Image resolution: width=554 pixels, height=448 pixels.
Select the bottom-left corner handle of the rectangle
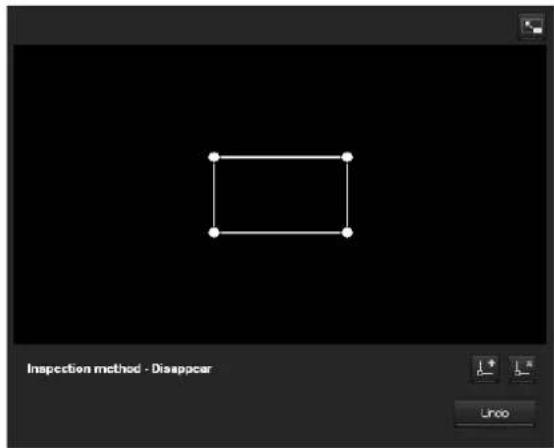214,232
